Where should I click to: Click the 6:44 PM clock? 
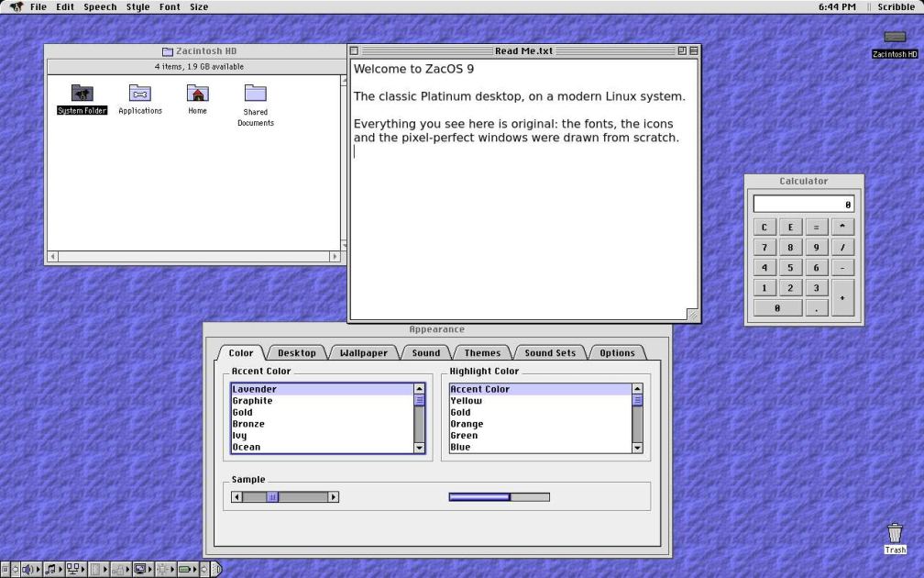coord(837,7)
